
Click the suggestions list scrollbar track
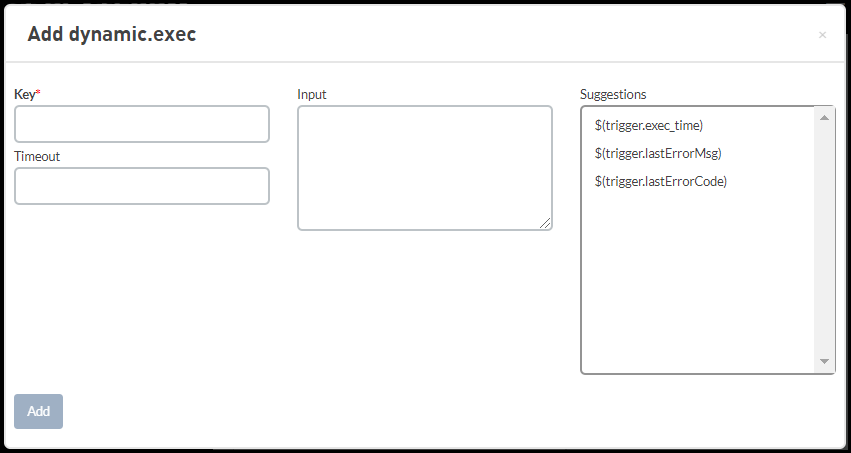[824, 240]
